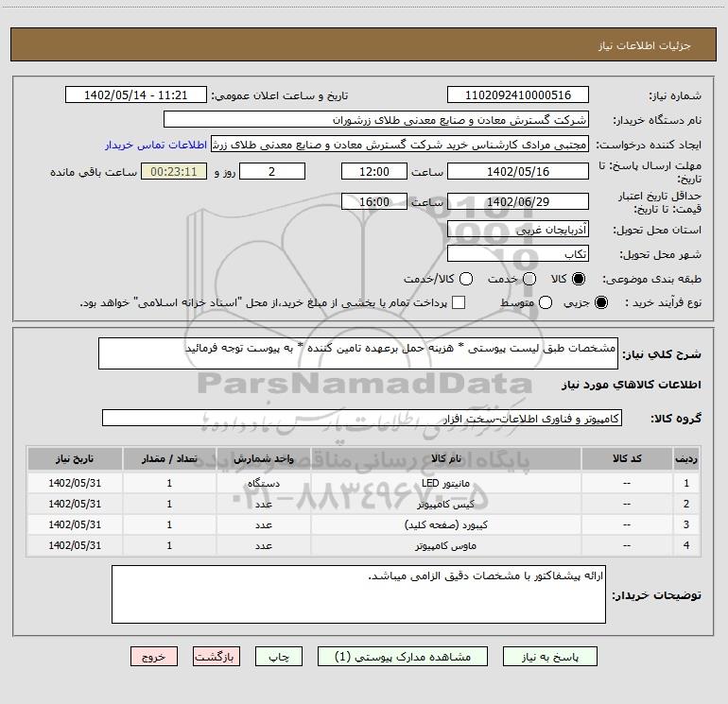Click the need date of the ماوس کامپیوتر row
Viewport: 728px width, 704px height.
[75, 546]
